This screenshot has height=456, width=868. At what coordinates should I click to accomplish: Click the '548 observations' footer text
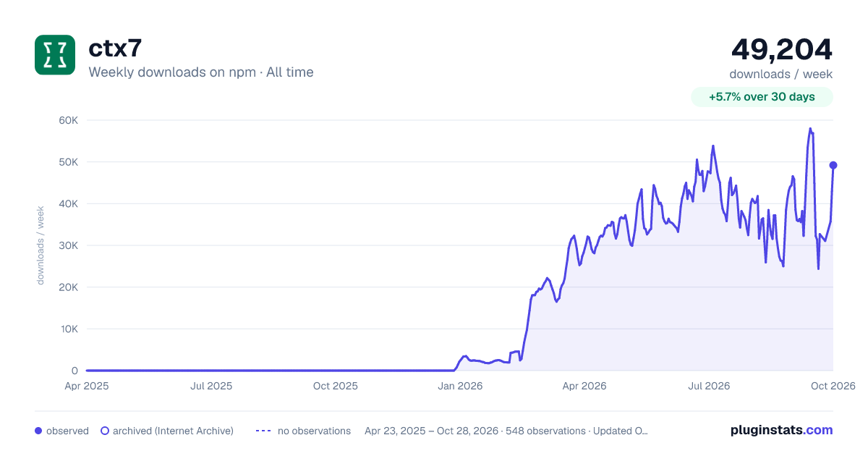coord(547,431)
